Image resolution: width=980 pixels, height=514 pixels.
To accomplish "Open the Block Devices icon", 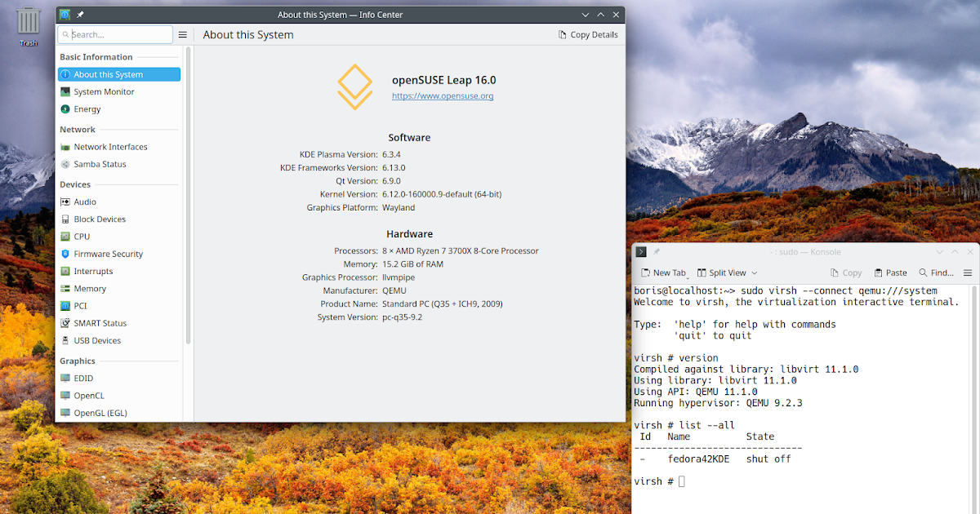I will pos(66,219).
